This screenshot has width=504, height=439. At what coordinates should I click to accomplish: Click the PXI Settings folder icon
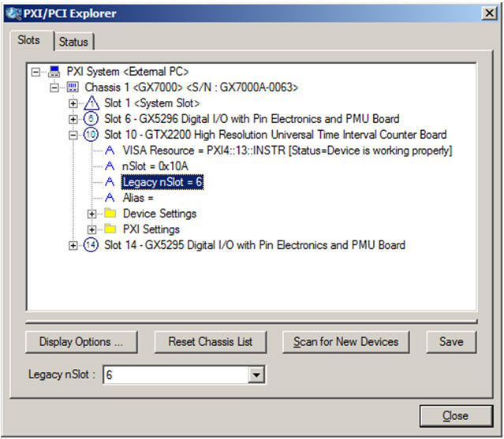(x=110, y=229)
